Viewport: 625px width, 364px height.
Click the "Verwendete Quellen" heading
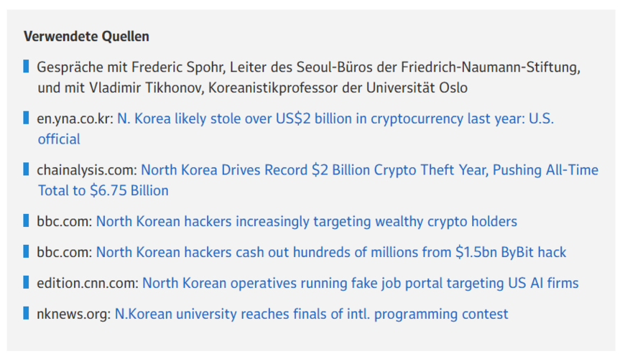86,36
